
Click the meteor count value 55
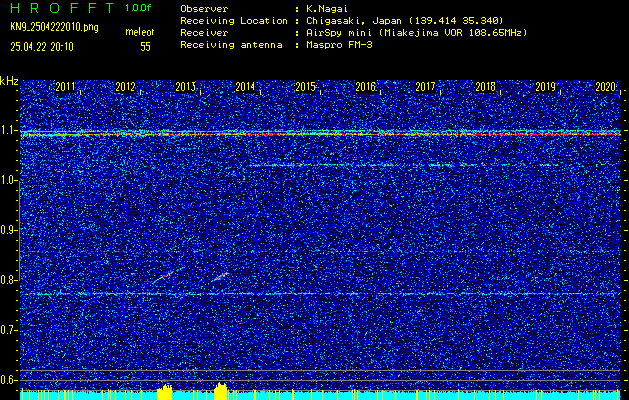145,47
